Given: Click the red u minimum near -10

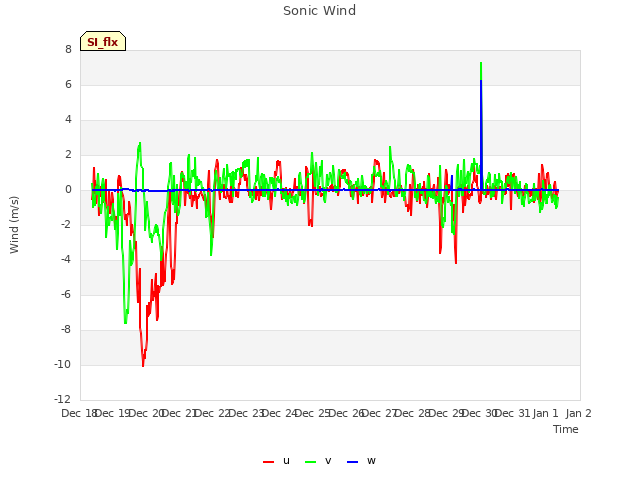Looking at the screenshot, I should click(x=143, y=365).
